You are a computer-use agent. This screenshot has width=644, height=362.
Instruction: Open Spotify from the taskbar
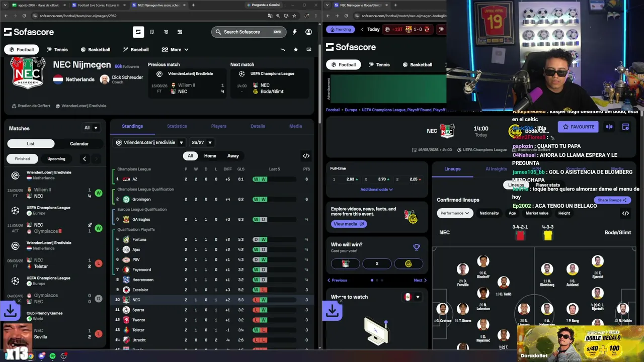(x=52, y=356)
